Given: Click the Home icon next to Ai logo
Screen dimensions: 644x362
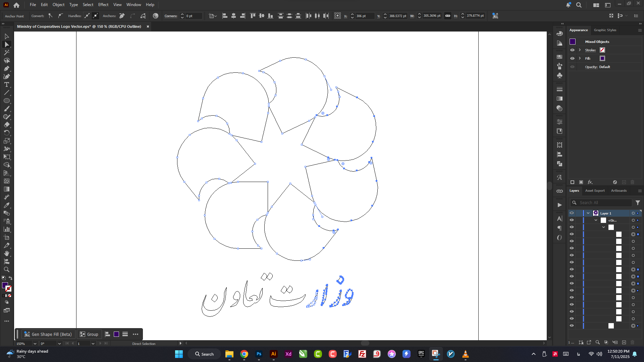Looking at the screenshot, I should pyautogui.click(x=16, y=5).
